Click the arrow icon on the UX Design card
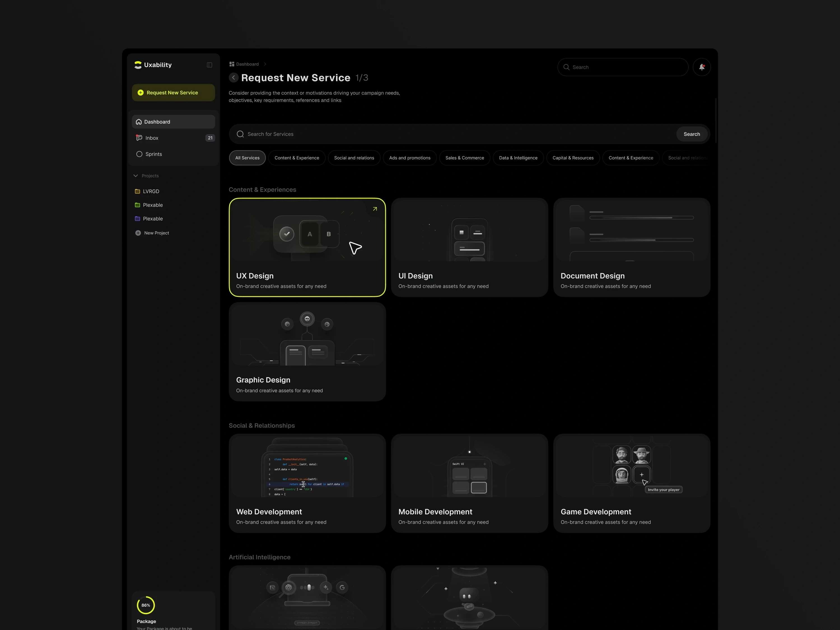Screen dimensions: 840x630 point(375,209)
